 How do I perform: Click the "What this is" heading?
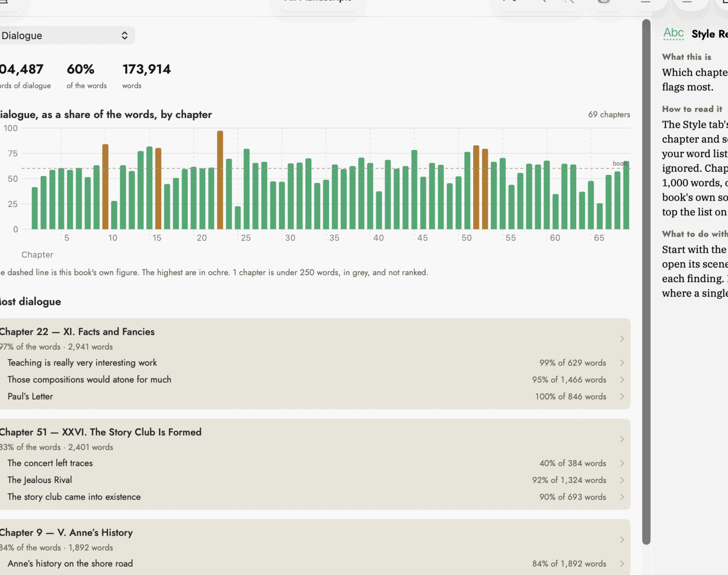[686, 57]
